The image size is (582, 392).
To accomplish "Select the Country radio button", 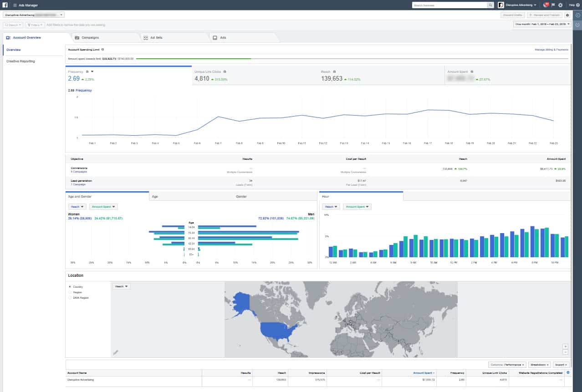I will click(x=70, y=287).
